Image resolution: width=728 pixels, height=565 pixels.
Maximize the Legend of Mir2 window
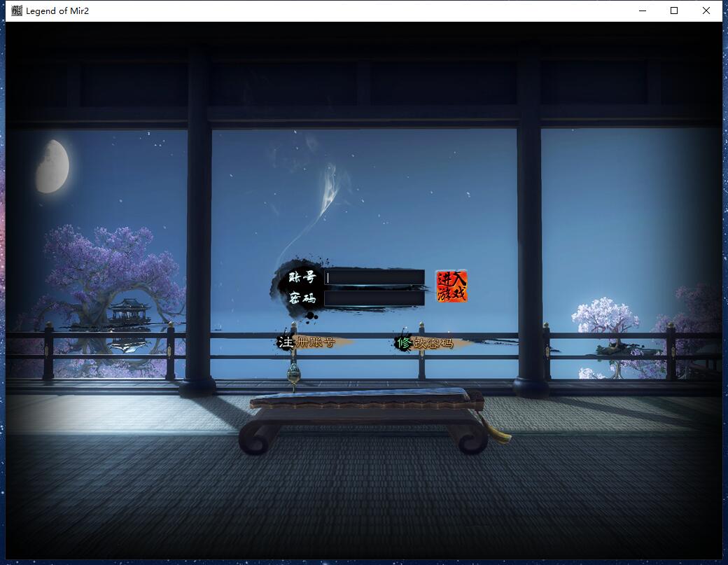(674, 11)
